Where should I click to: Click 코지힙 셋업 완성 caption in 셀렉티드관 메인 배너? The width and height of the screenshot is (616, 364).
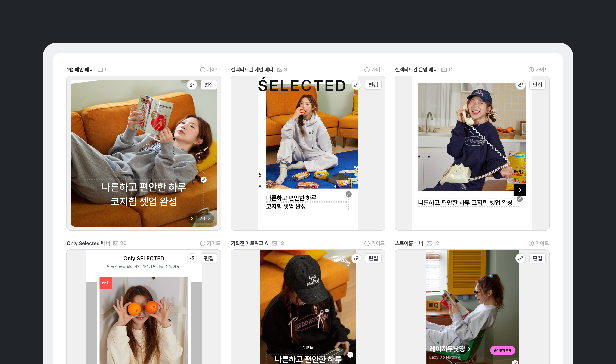click(286, 206)
